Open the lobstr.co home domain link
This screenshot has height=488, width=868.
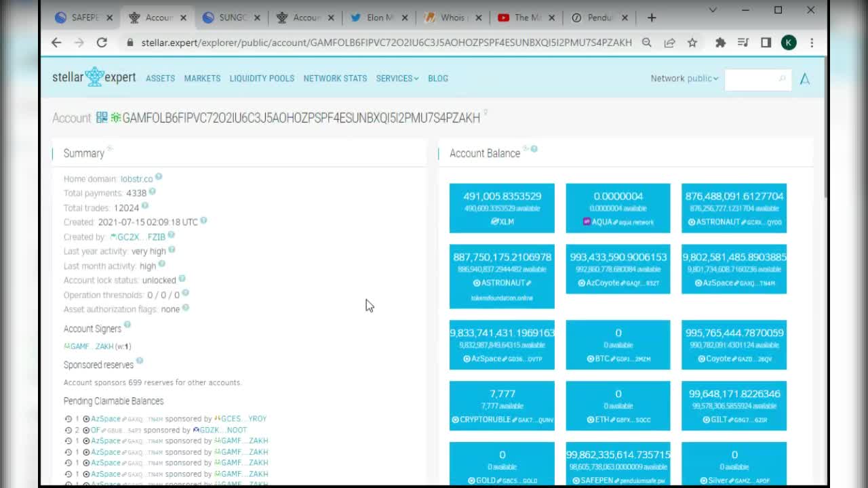[136, 179]
